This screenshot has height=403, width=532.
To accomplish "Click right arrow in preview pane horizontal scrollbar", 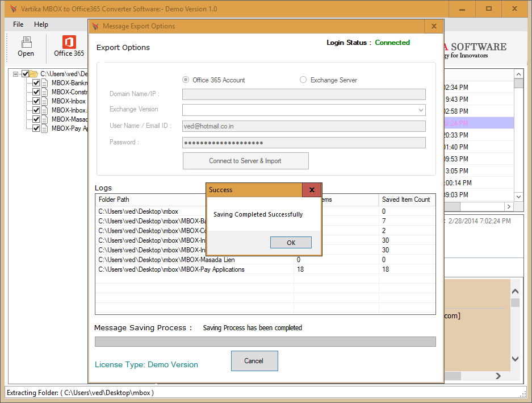I will tap(498, 376).
